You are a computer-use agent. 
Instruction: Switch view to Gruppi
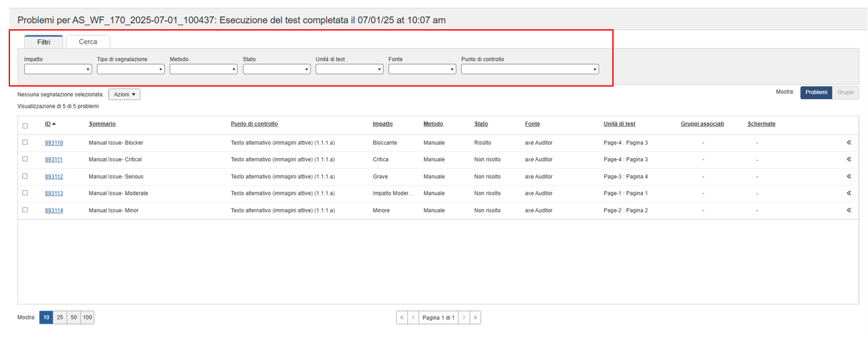845,92
